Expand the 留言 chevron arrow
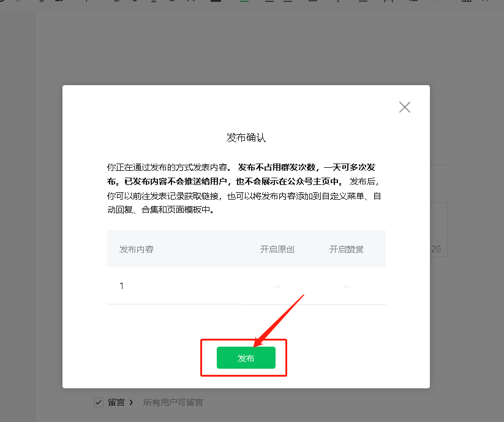This screenshot has height=422, width=504. tap(131, 402)
